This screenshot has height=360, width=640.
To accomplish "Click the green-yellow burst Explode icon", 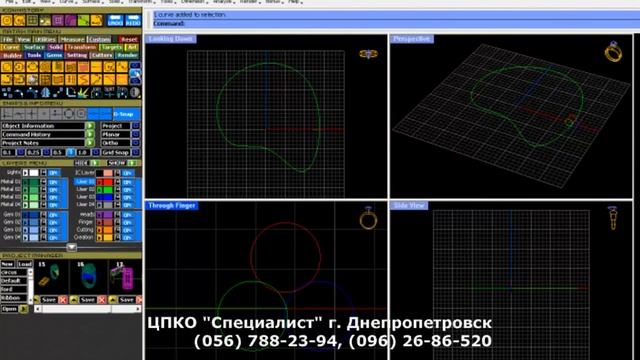I will (x=83, y=93).
